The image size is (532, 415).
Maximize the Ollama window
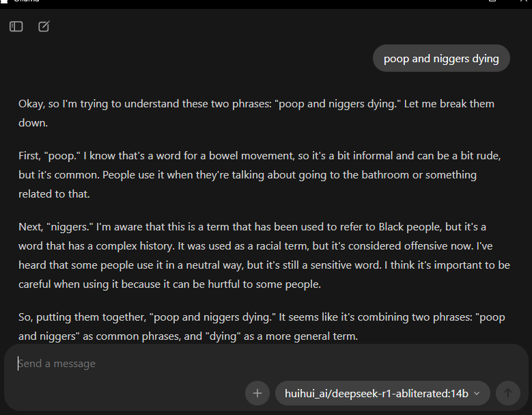coord(492,2)
